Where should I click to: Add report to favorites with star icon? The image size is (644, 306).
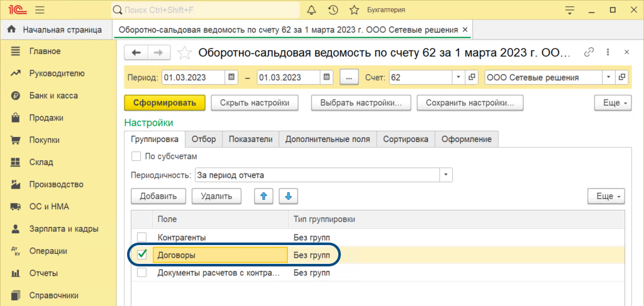click(x=184, y=53)
